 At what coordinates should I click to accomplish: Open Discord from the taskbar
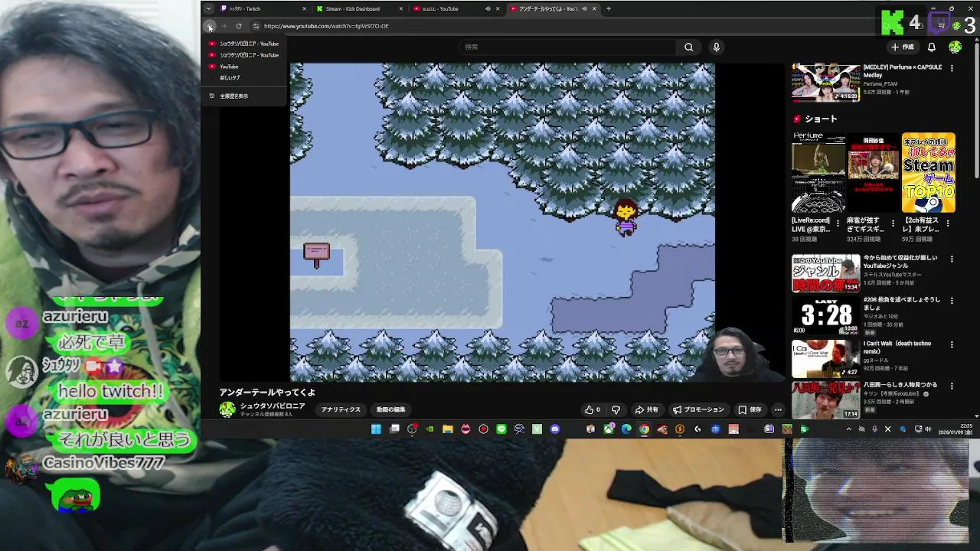[x=555, y=429]
